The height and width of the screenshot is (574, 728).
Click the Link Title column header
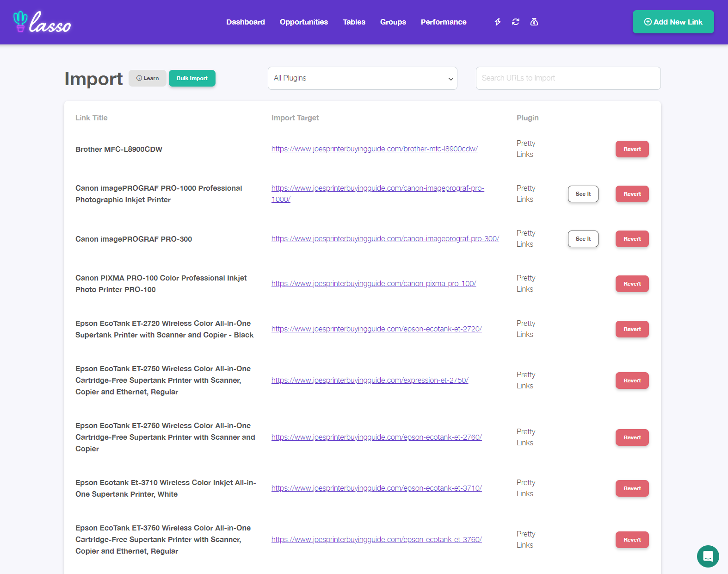(92, 118)
